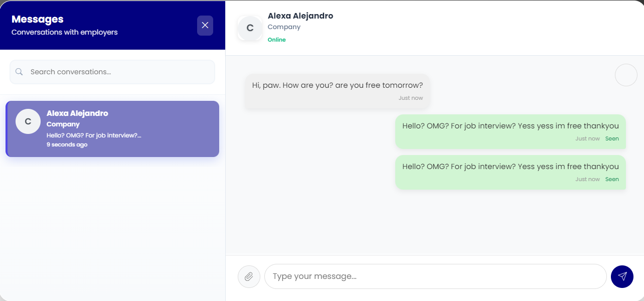
Task: Click "Just now" timestamp on received message
Action: point(410,98)
